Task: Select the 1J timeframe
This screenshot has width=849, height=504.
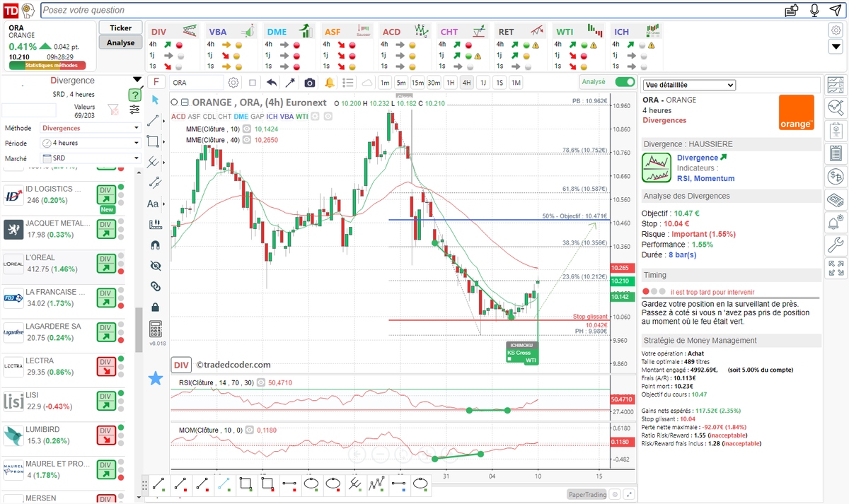Action: pyautogui.click(x=483, y=82)
